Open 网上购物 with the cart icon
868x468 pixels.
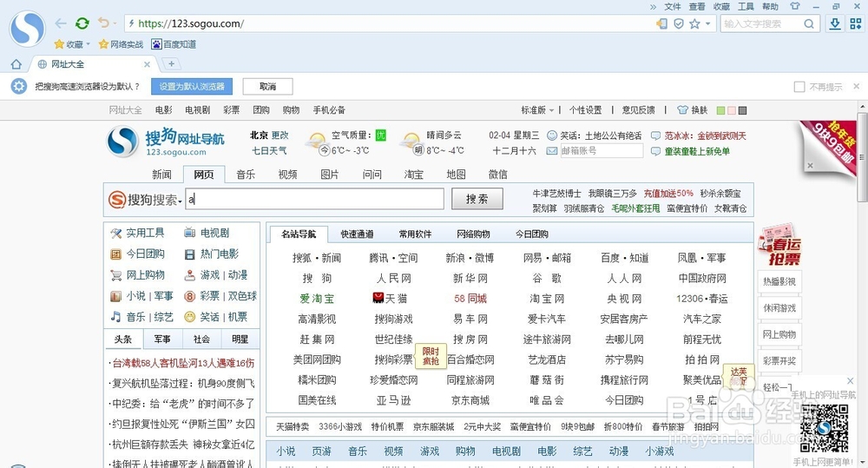pyautogui.click(x=138, y=274)
